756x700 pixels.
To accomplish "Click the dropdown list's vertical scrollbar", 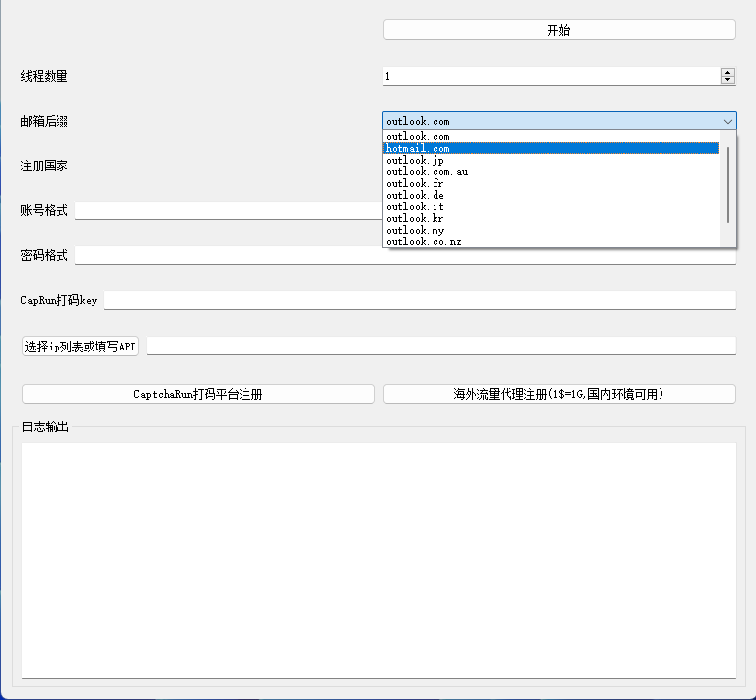I will click(x=728, y=185).
